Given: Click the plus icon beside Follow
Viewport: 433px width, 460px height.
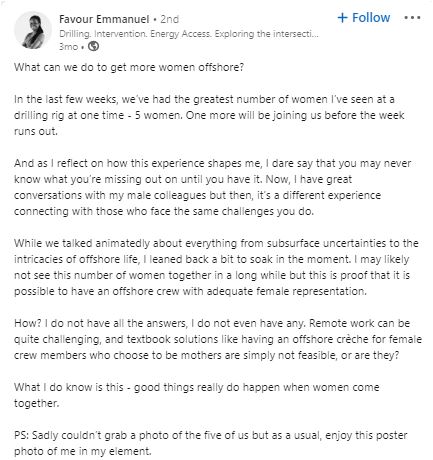Looking at the screenshot, I should tap(343, 17).
